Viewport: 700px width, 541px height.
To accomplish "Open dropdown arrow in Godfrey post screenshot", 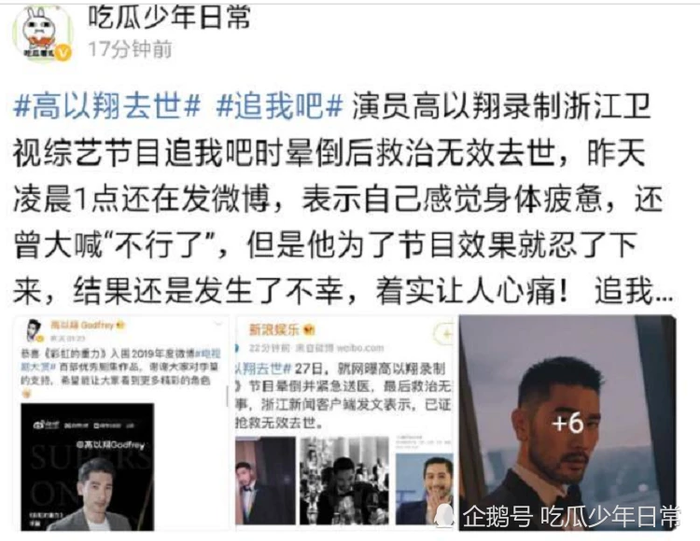I will 218,325.
